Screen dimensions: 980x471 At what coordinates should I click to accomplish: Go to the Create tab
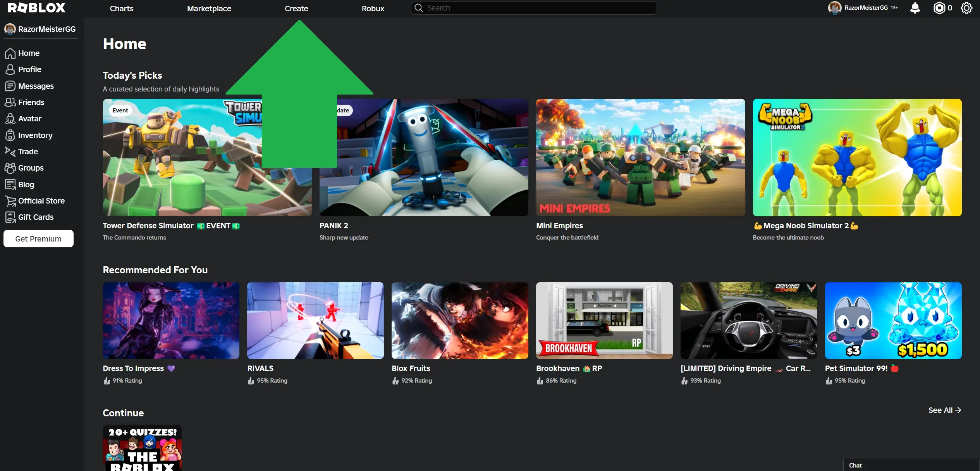click(x=296, y=9)
